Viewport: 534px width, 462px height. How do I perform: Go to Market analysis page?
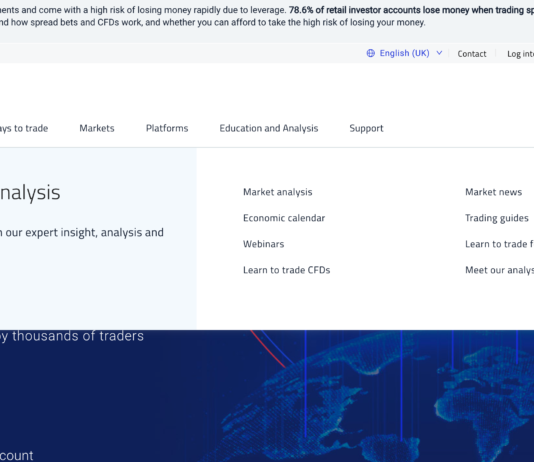coord(278,192)
